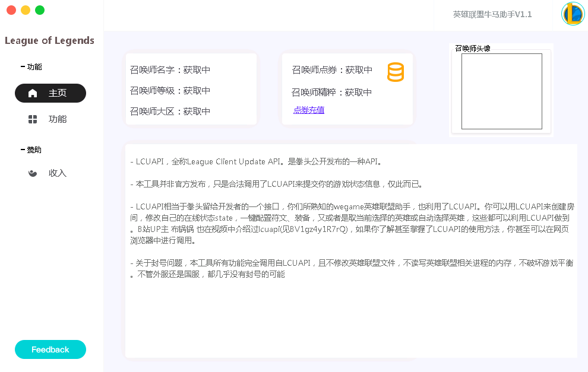Click the orange coin stack icon
The image size is (588, 372).
[395, 72]
